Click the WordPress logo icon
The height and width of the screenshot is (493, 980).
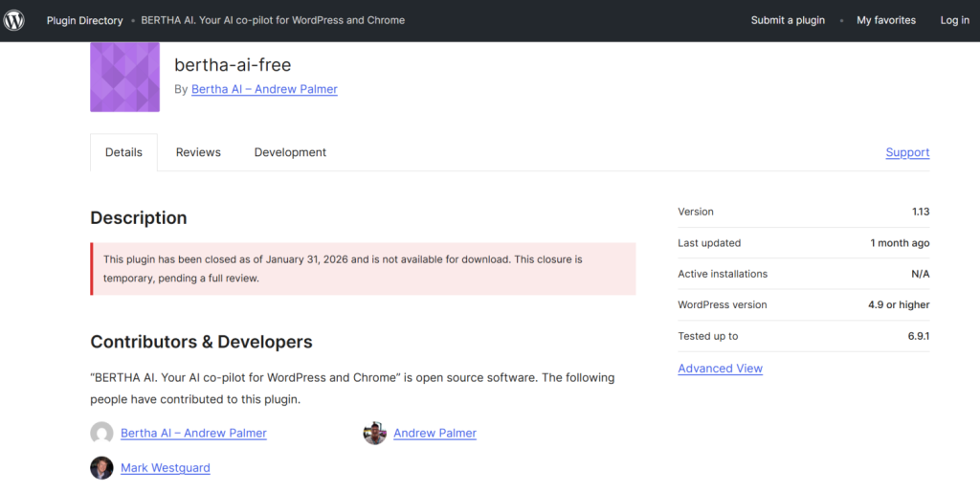click(x=14, y=20)
